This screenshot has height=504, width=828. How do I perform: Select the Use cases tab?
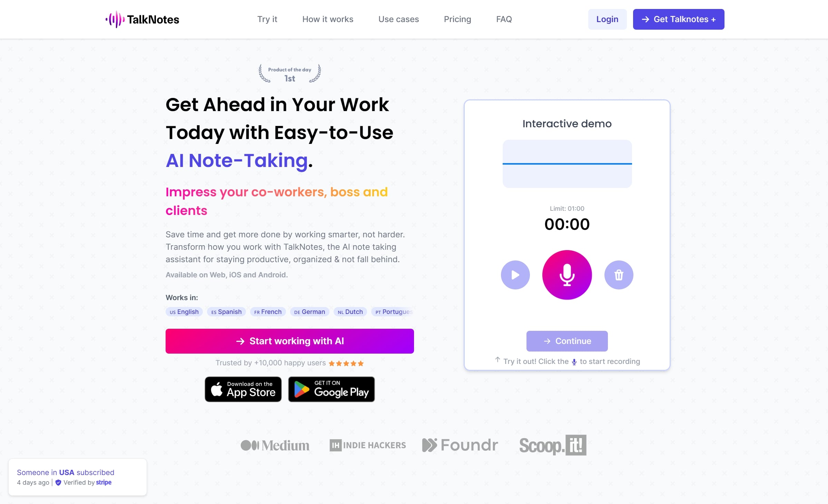click(398, 19)
